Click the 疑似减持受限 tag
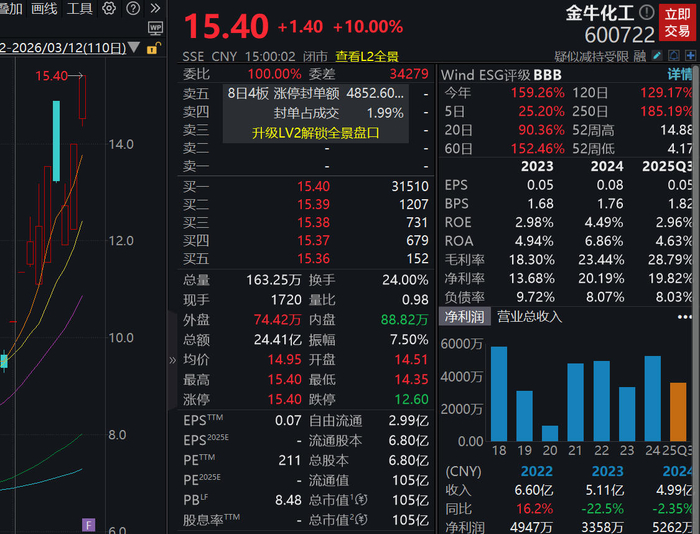Viewport: 700px width, 534px height. [591, 56]
